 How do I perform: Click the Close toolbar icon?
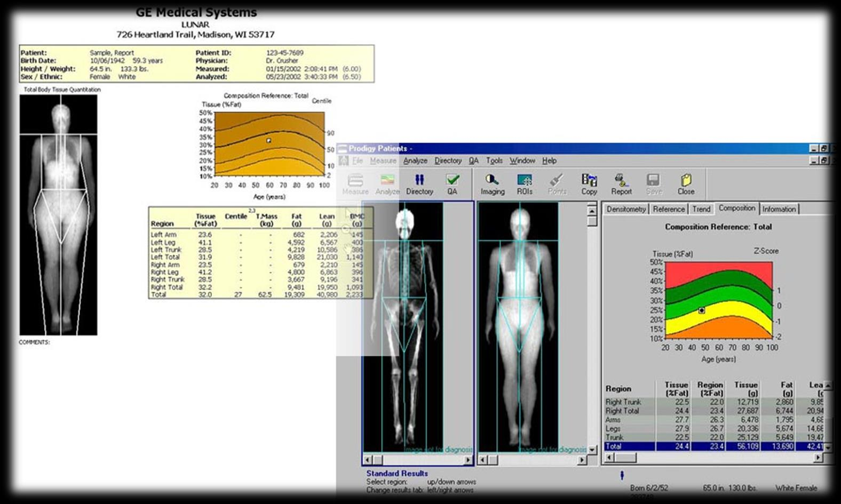(x=686, y=184)
